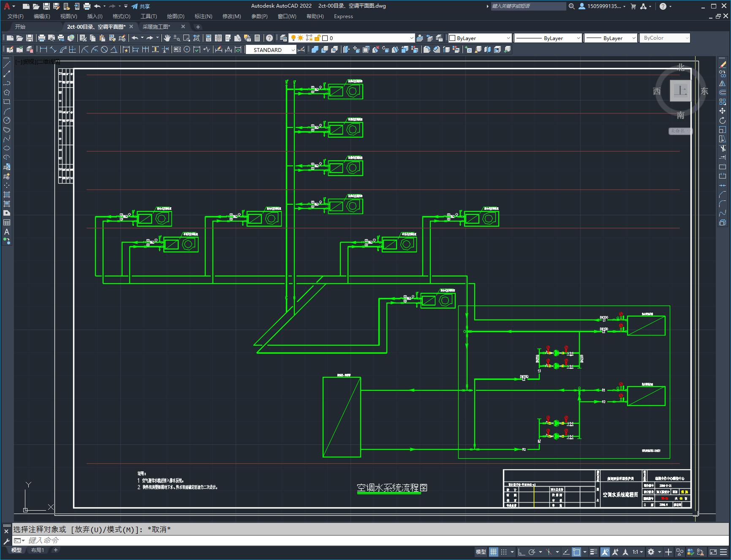Click the Angular dimension icon
Image resolution: width=731 pixels, height=560 pixels.
point(114,49)
